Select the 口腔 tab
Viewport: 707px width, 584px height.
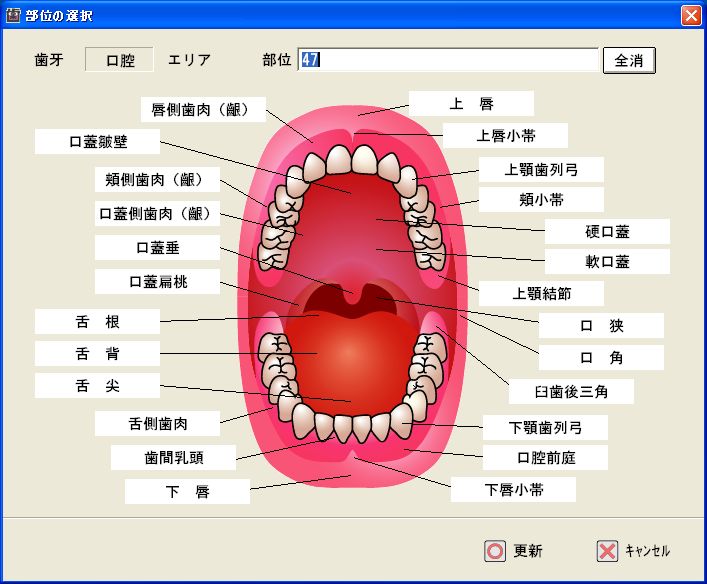120,60
